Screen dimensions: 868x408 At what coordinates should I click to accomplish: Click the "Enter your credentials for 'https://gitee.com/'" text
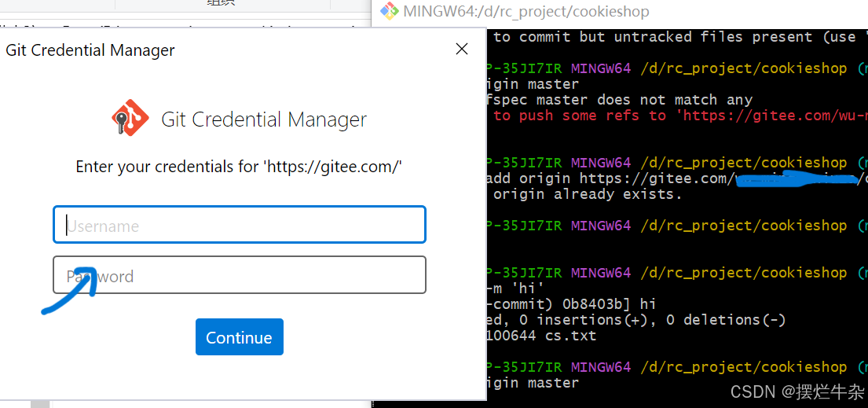point(239,167)
